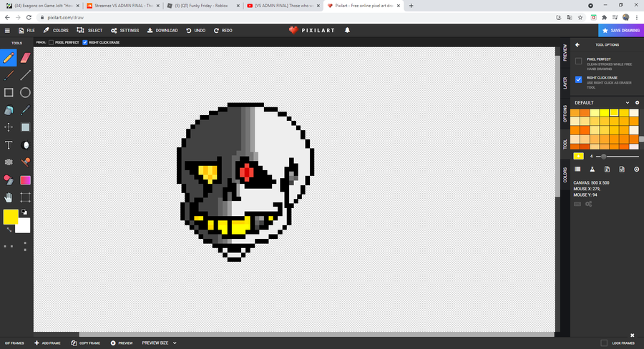The image size is (644, 349).
Task: Select the Move tool
Action: point(8,127)
